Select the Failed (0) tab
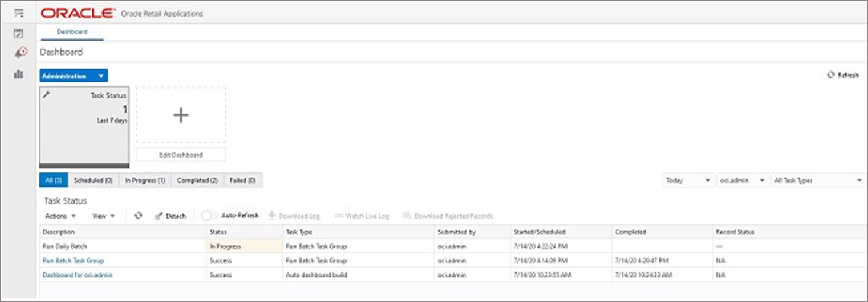The width and height of the screenshot is (868, 302). pos(243,181)
